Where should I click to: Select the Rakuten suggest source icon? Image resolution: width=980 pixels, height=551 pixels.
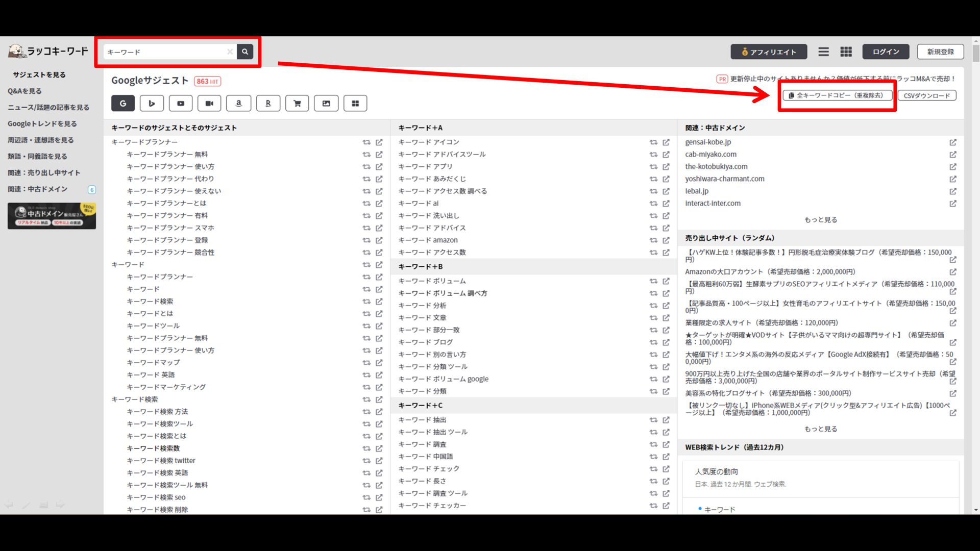(268, 103)
